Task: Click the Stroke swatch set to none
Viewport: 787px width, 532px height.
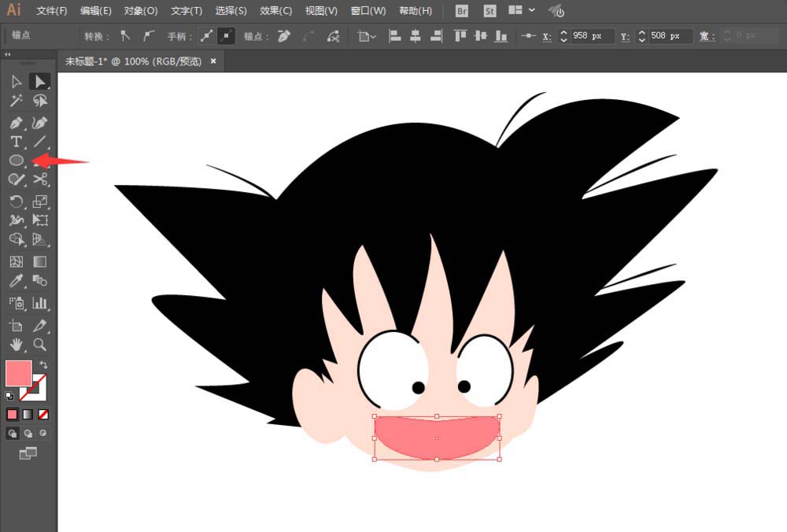Action: [39, 393]
